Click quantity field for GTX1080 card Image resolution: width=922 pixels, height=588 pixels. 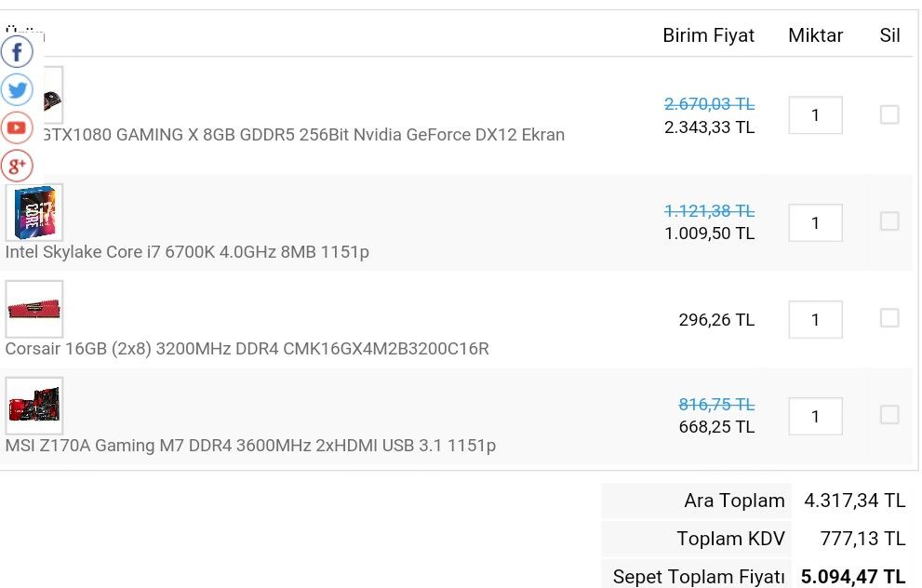coord(815,115)
